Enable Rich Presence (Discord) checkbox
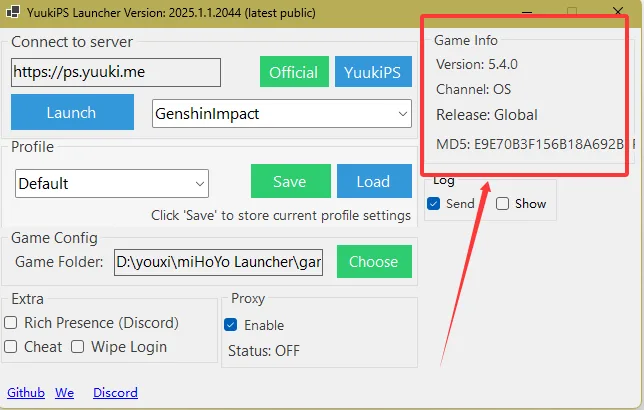This screenshot has width=644, height=410. pos(11,323)
